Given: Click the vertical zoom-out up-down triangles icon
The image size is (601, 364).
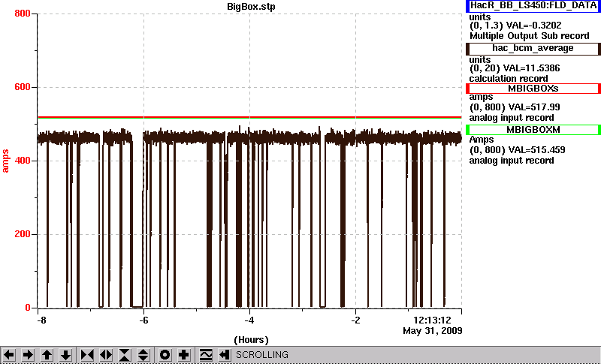Looking at the screenshot, I should pyautogui.click(x=143, y=355).
